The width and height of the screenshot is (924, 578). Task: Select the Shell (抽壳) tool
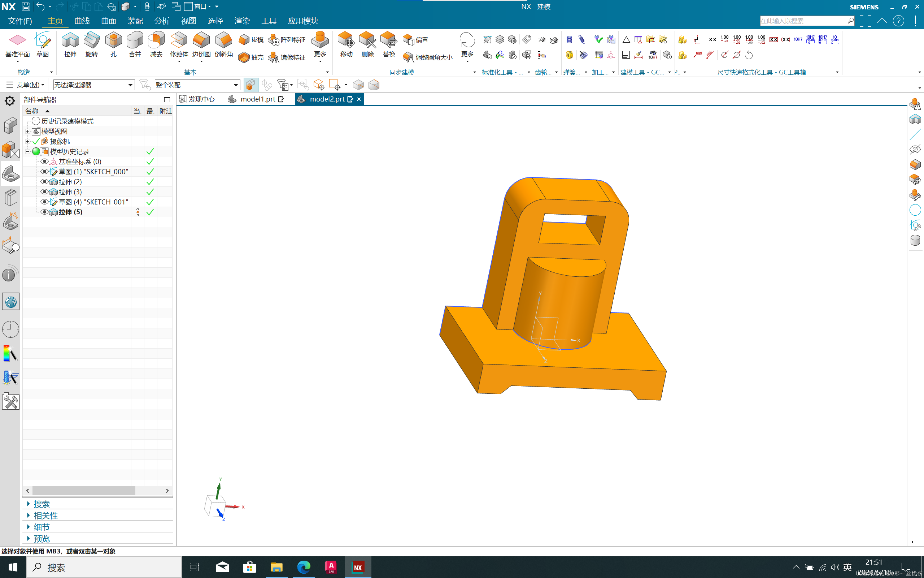pyautogui.click(x=251, y=57)
